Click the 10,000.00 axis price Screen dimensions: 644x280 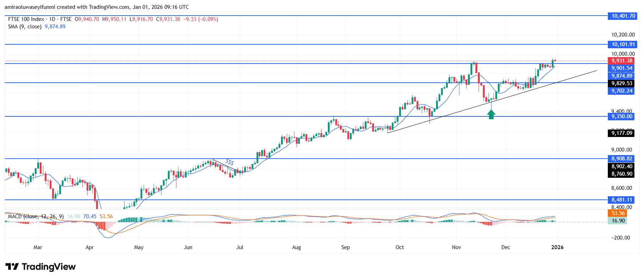623,54
